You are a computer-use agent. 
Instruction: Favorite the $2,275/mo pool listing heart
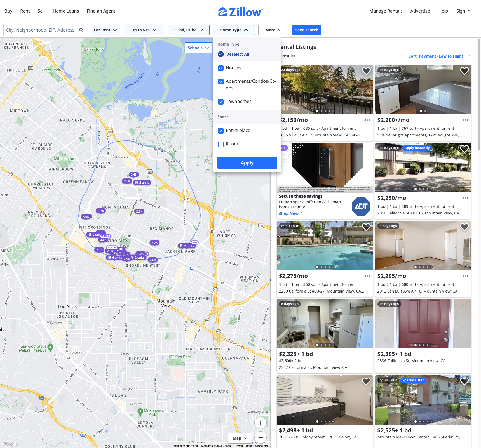(366, 227)
